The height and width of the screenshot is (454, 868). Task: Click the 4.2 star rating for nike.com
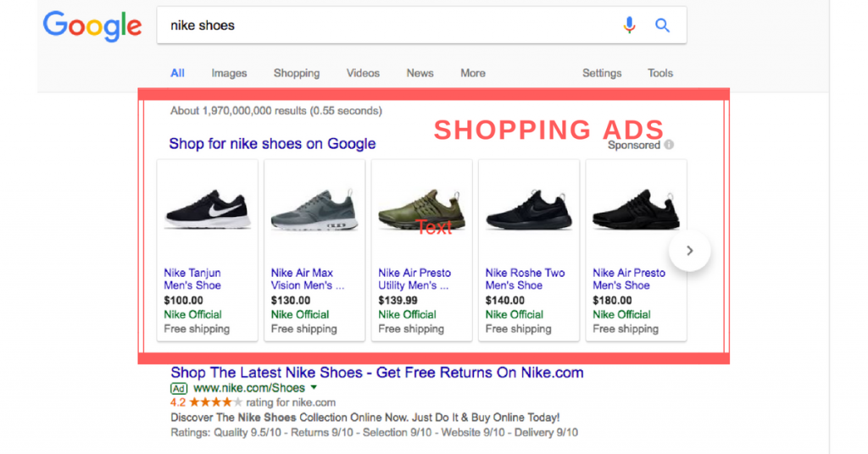click(253, 402)
